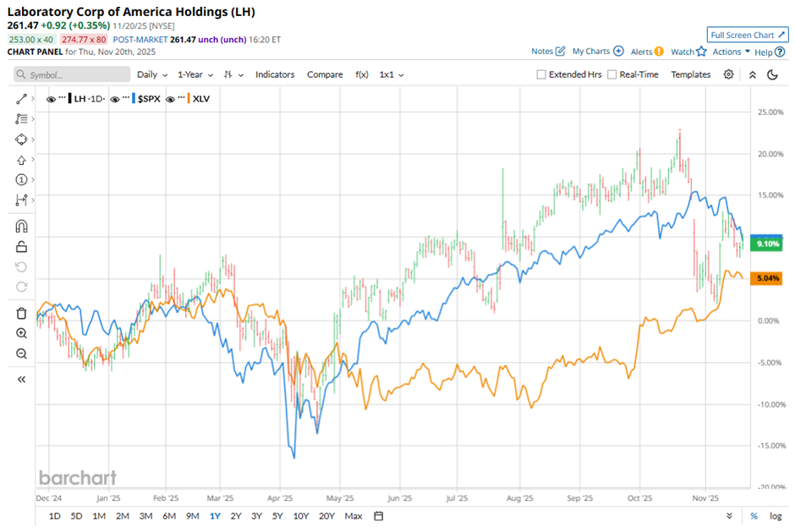Open the Indicators menu
The image size is (795, 532).
[x=275, y=74]
